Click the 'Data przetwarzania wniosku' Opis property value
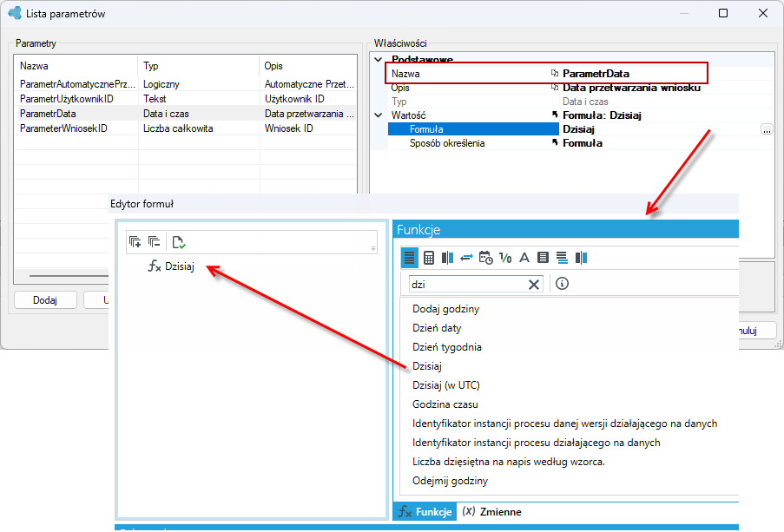 631,88
